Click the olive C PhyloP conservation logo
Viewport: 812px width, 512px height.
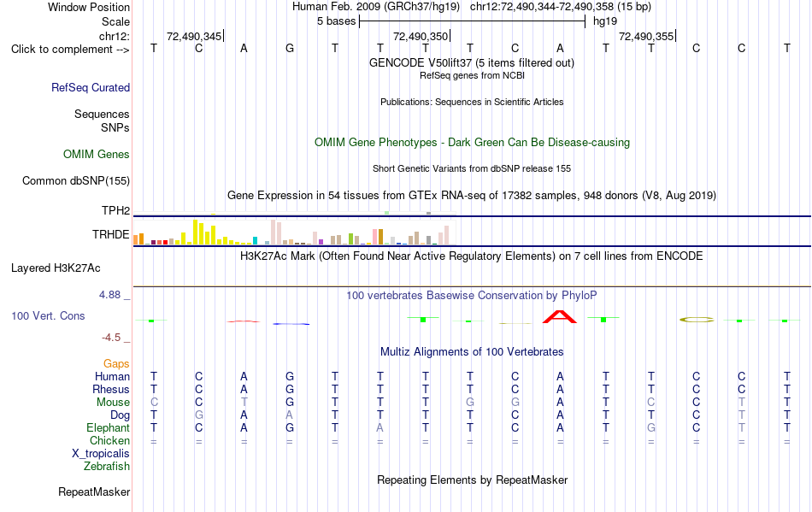click(x=697, y=320)
